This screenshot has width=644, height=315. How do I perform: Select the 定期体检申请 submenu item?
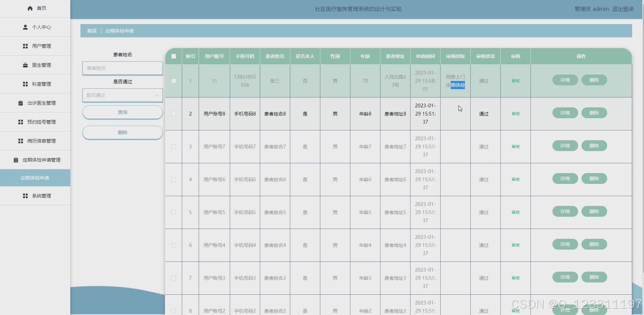pyautogui.click(x=35, y=178)
